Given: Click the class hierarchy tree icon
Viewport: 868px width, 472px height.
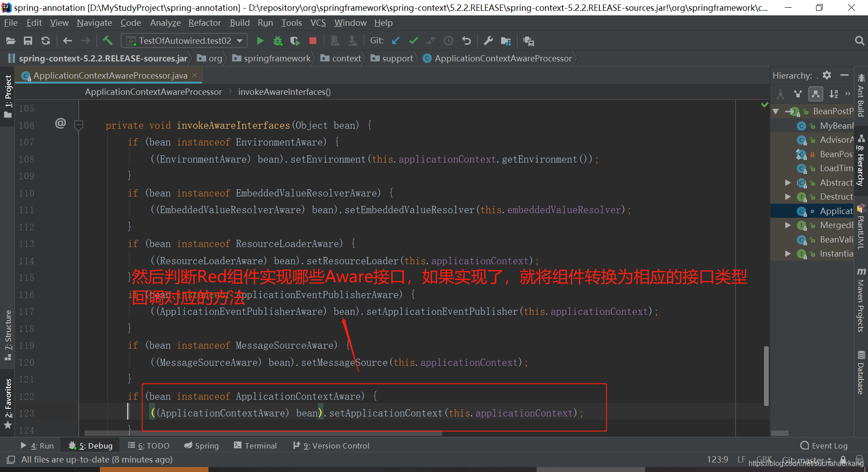Looking at the screenshot, I should click(x=780, y=94).
